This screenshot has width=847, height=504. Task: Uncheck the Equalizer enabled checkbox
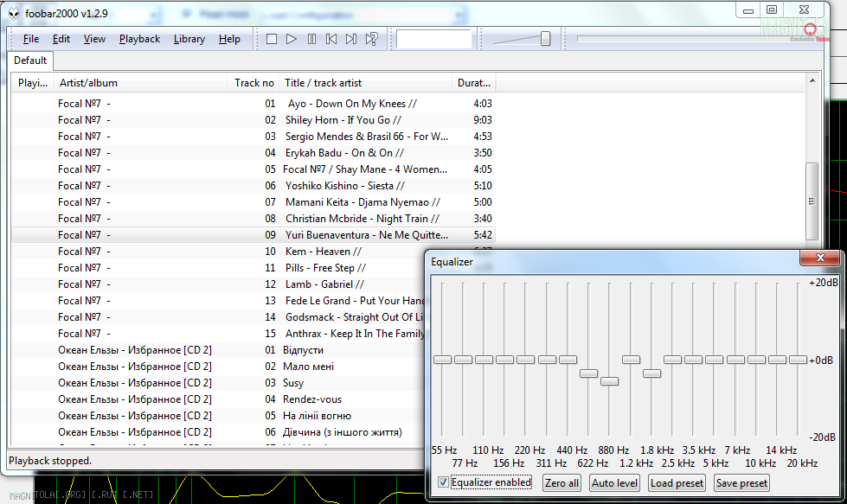point(443,482)
